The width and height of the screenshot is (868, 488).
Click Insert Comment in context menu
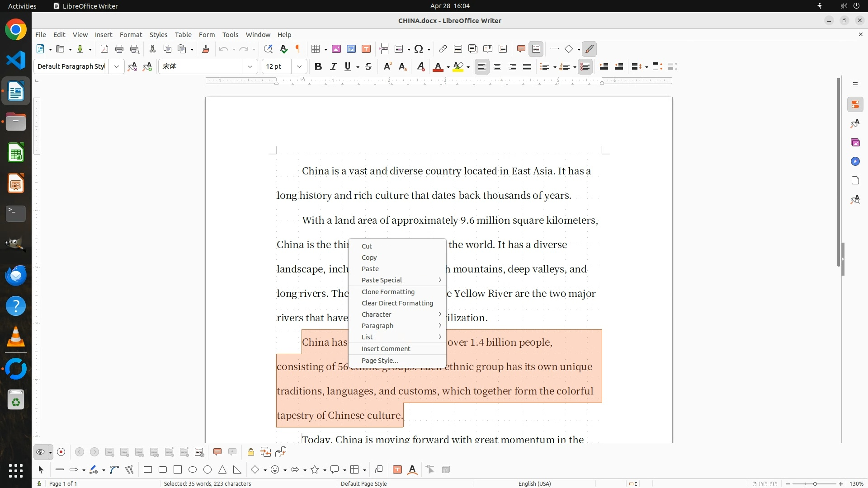tap(386, 349)
